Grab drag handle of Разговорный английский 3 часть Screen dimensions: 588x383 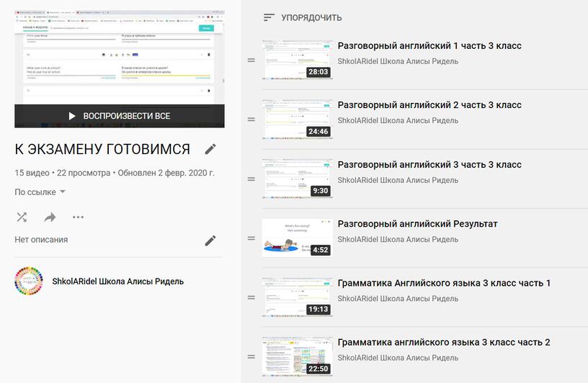[x=251, y=179]
